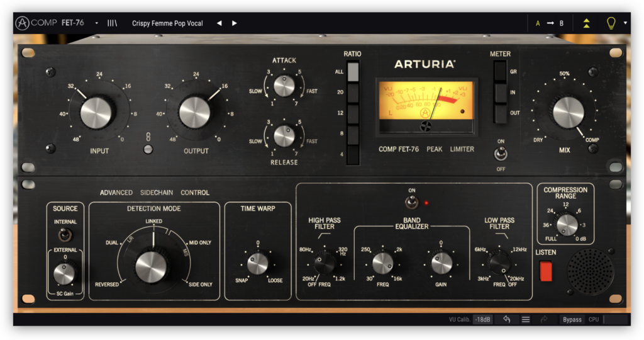Click the SIDE ONLY detection label
Image resolution: width=644 pixels, height=340 pixels.
click(x=201, y=285)
